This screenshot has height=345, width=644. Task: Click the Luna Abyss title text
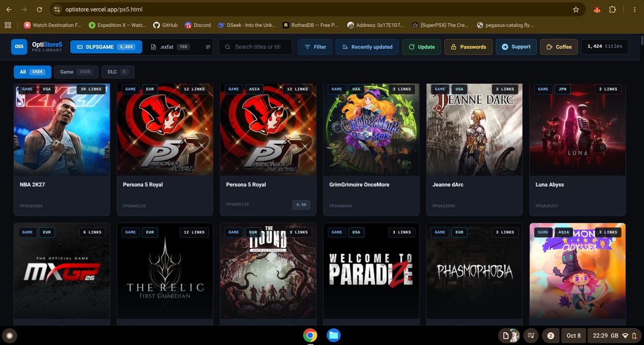[x=550, y=185]
